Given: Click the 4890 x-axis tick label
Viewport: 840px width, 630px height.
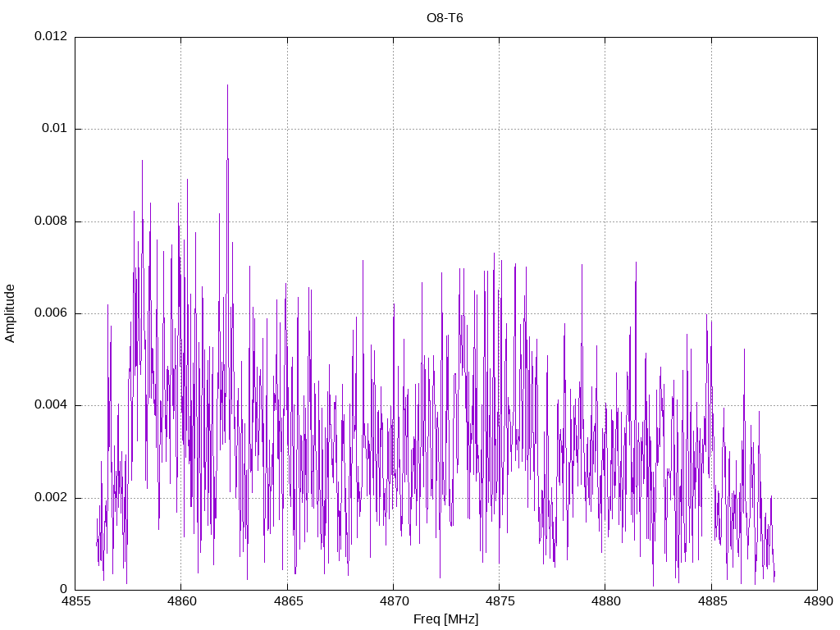Looking at the screenshot, I should [818, 601].
